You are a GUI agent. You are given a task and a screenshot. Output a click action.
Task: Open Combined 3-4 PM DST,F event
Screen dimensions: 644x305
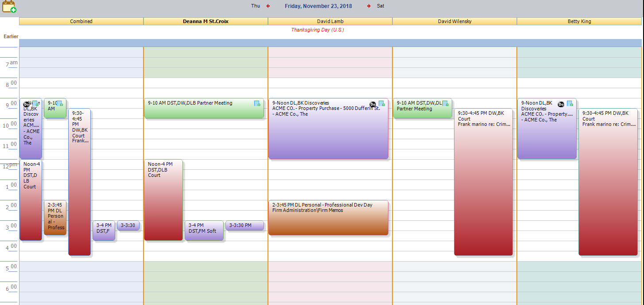tap(104, 231)
